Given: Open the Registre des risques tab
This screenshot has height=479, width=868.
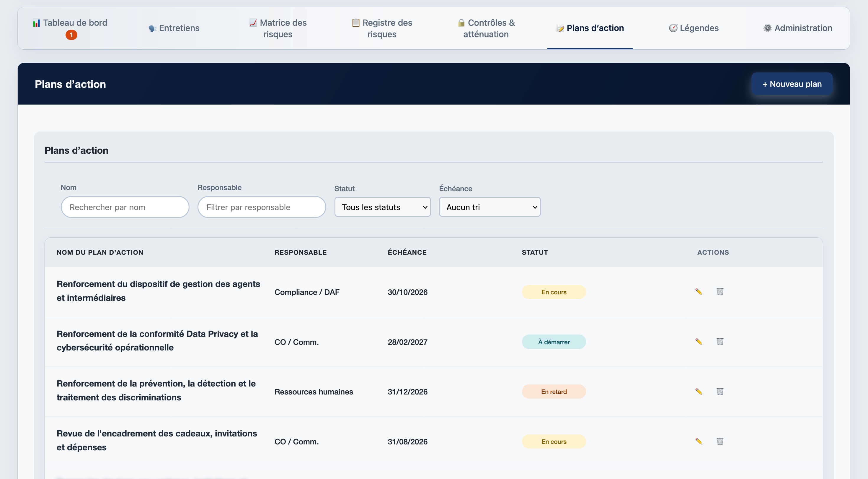Looking at the screenshot, I should (382, 28).
